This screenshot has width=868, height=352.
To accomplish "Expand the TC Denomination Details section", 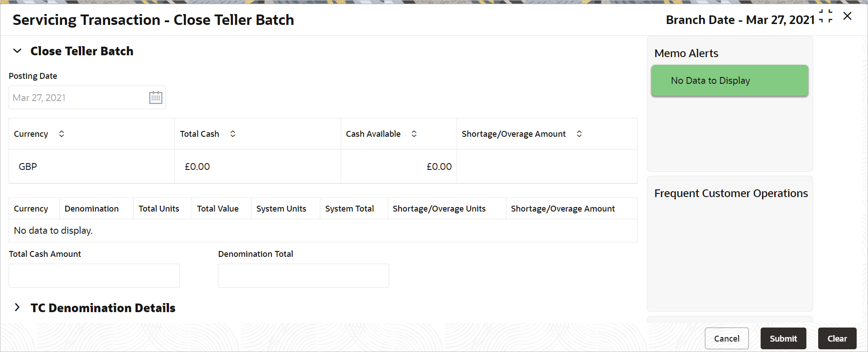I will [x=17, y=308].
